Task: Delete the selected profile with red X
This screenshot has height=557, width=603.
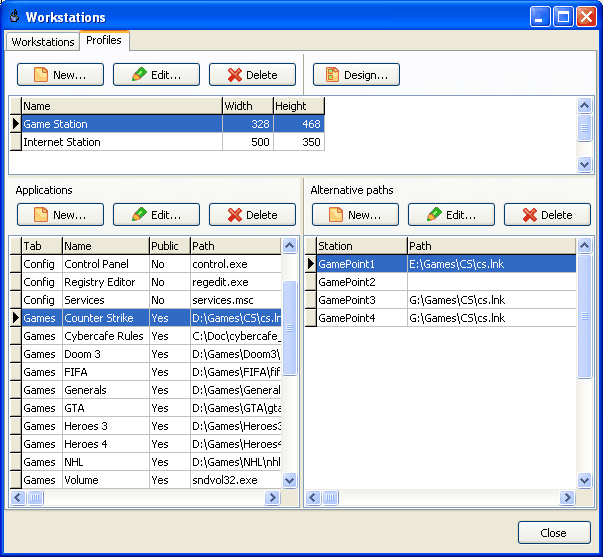Action: click(252, 75)
